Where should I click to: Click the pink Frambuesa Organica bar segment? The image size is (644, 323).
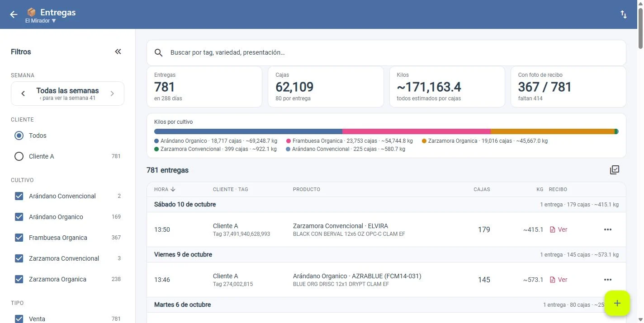point(417,131)
